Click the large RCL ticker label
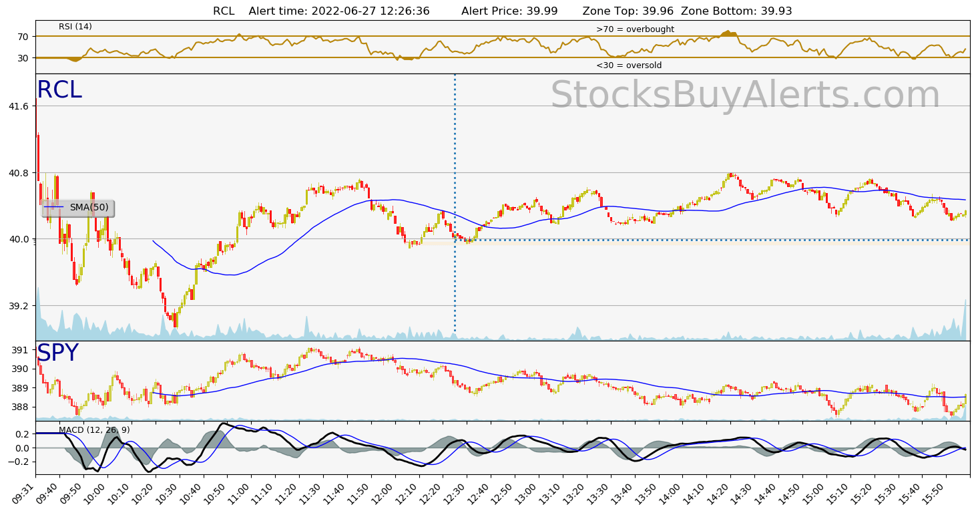Viewport: 980px width, 513px height. coord(59,90)
